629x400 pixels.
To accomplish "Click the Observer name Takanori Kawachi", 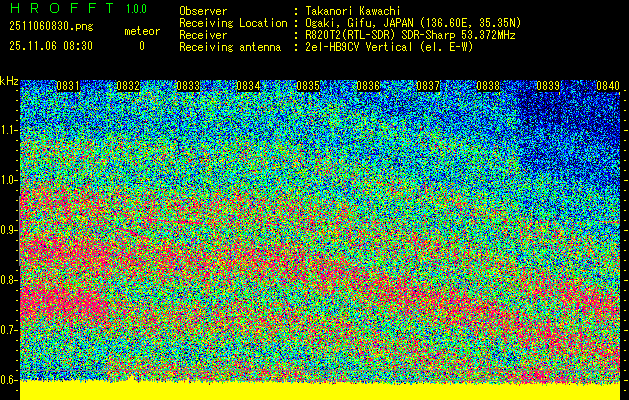I will coord(353,11).
